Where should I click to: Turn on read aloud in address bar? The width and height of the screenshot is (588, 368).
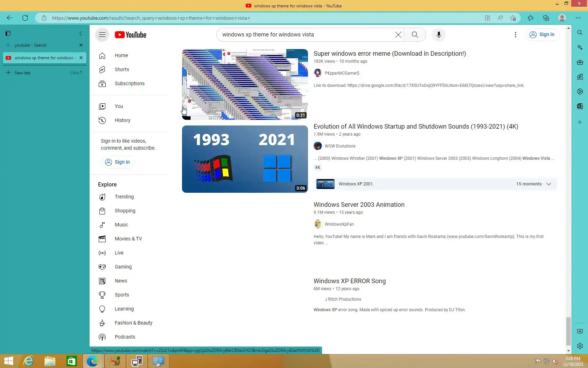click(500, 18)
